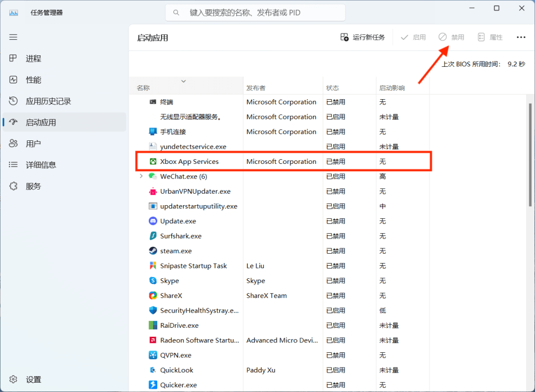Click the vertical scrollbar of the list
The width and height of the screenshot is (535, 392).
click(x=530, y=155)
